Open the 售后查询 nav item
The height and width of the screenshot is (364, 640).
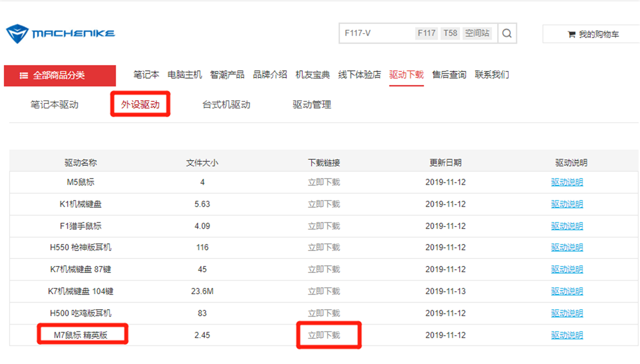coord(449,75)
